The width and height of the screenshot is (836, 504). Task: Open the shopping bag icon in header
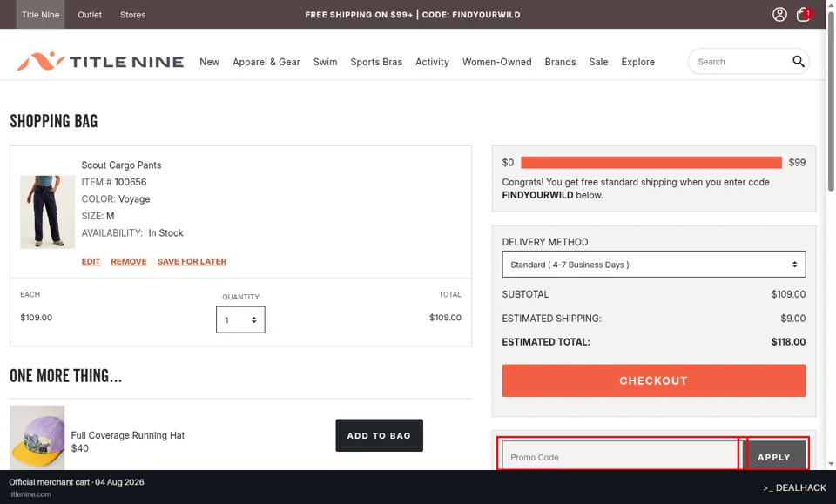point(804,15)
